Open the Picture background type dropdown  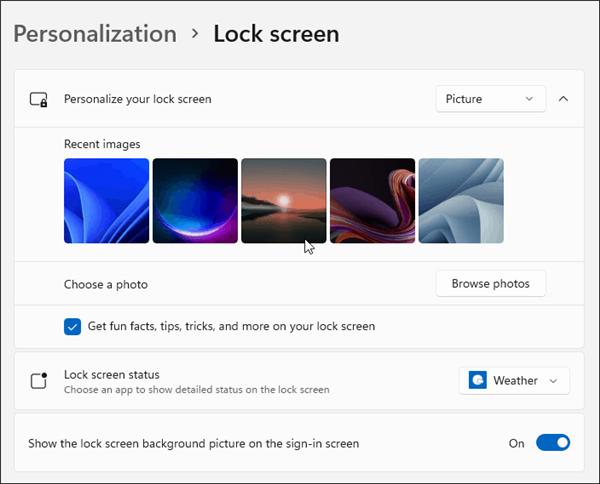pos(491,99)
